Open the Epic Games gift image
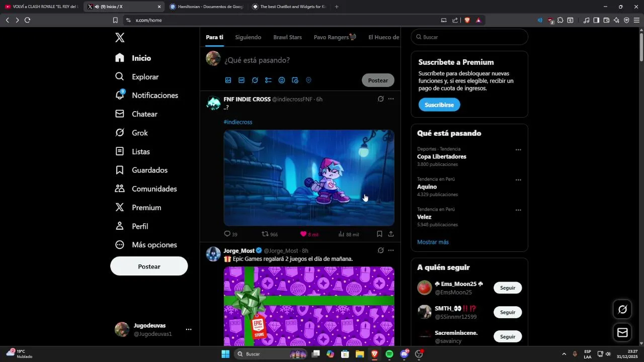This screenshot has height=362, width=644. tap(309, 306)
